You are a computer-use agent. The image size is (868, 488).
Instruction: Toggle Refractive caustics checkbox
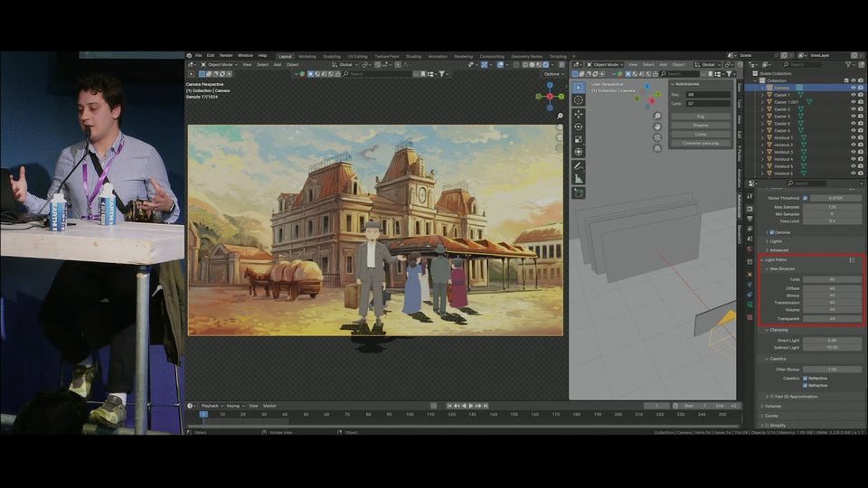coord(806,385)
